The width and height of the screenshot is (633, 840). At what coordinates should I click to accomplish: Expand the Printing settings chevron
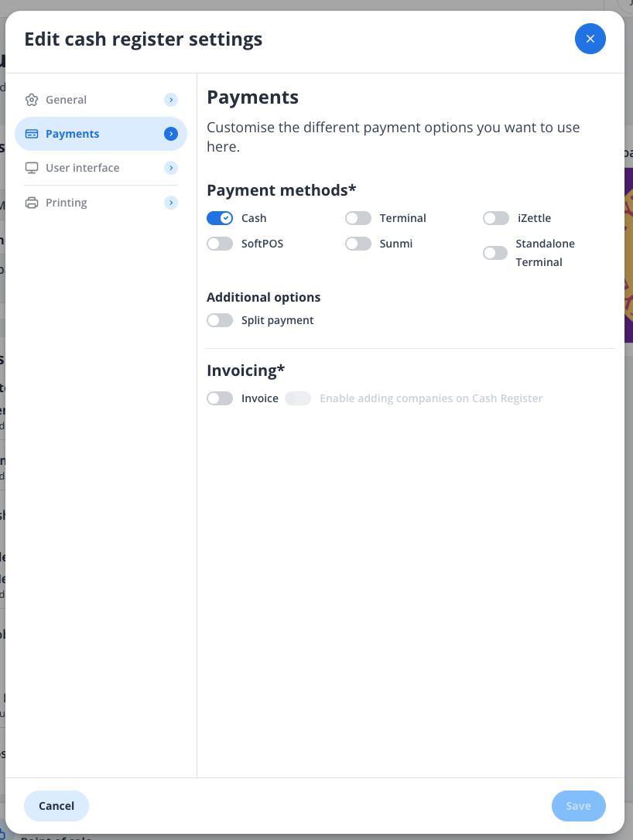pos(170,202)
